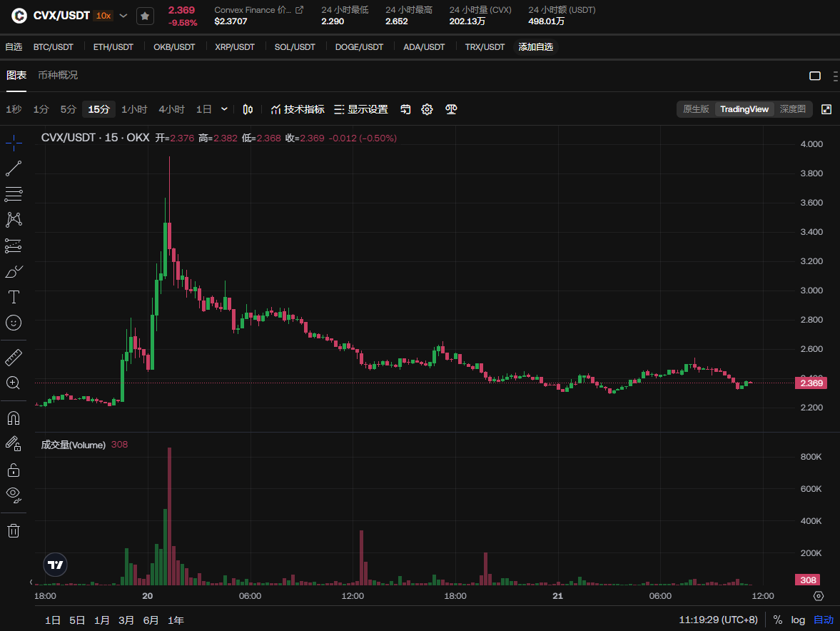
Task: Go to SOL/USDT pair
Action: click(x=295, y=47)
